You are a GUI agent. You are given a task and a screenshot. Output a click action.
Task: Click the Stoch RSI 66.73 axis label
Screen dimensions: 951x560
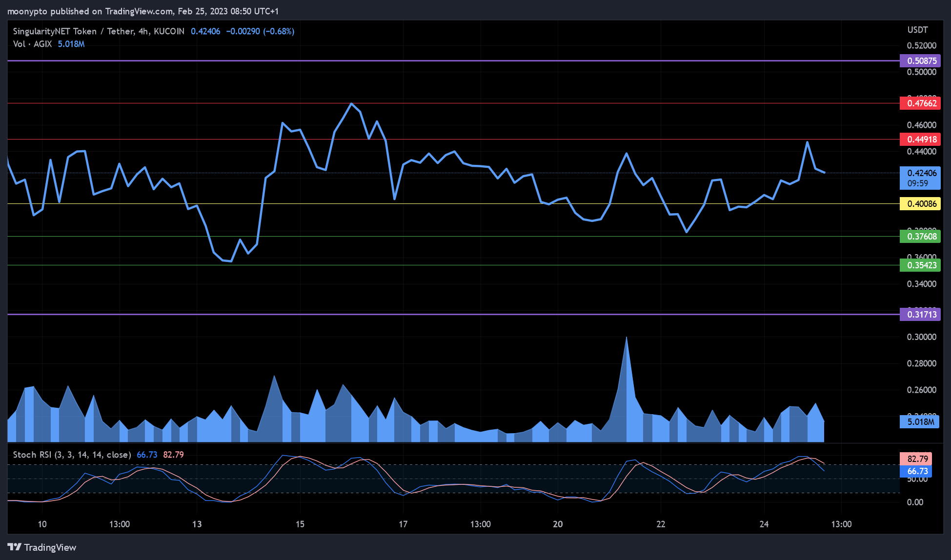point(916,471)
